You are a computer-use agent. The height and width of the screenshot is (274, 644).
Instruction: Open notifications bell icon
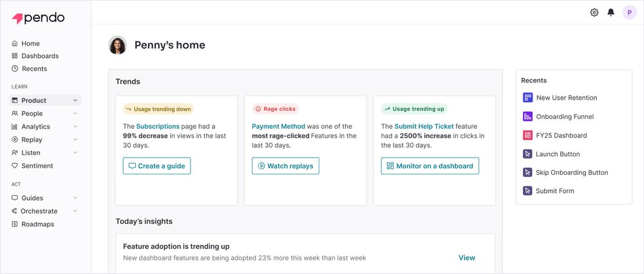pyautogui.click(x=611, y=12)
